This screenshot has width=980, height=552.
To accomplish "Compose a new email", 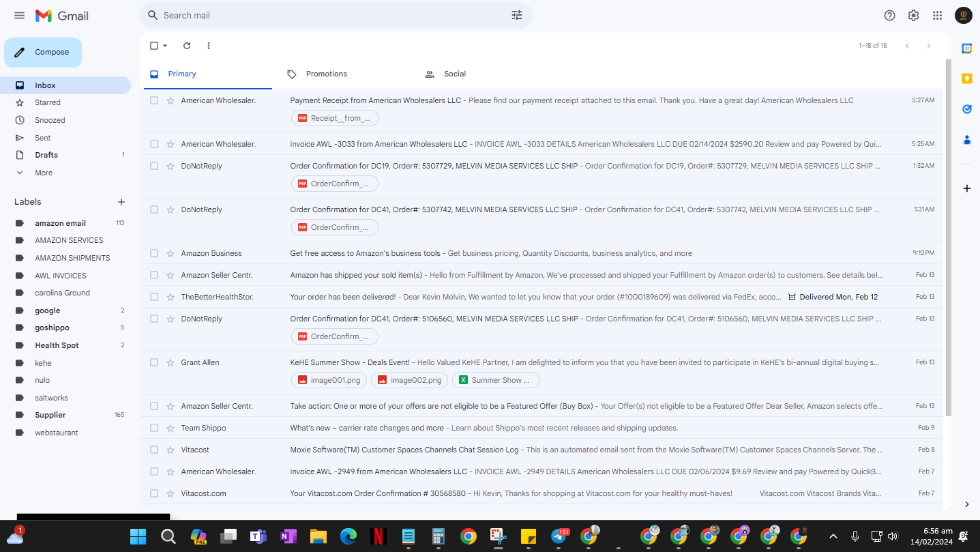I will (x=43, y=53).
